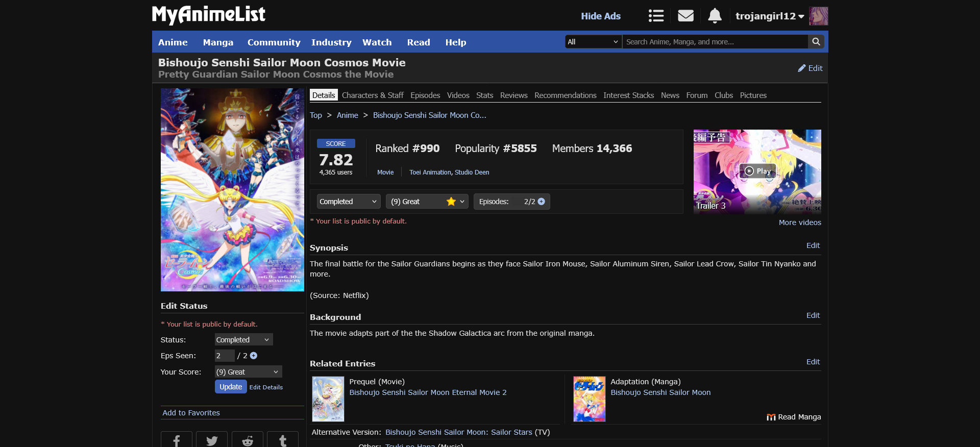The height and width of the screenshot is (447, 980).
Task: Open the notifications bell icon
Action: 715,16
